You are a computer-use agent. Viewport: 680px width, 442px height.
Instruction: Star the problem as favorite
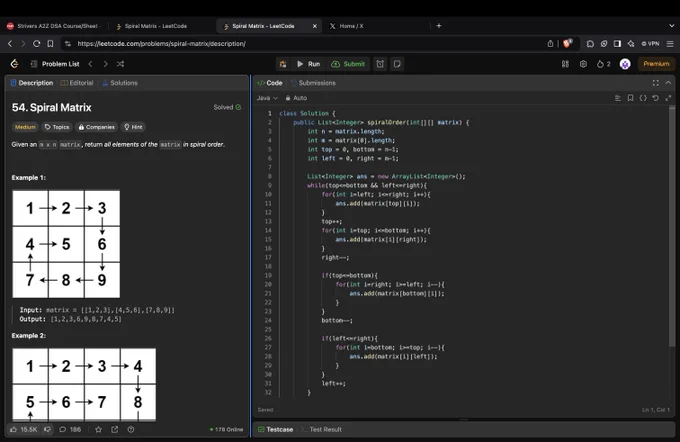coord(98,429)
